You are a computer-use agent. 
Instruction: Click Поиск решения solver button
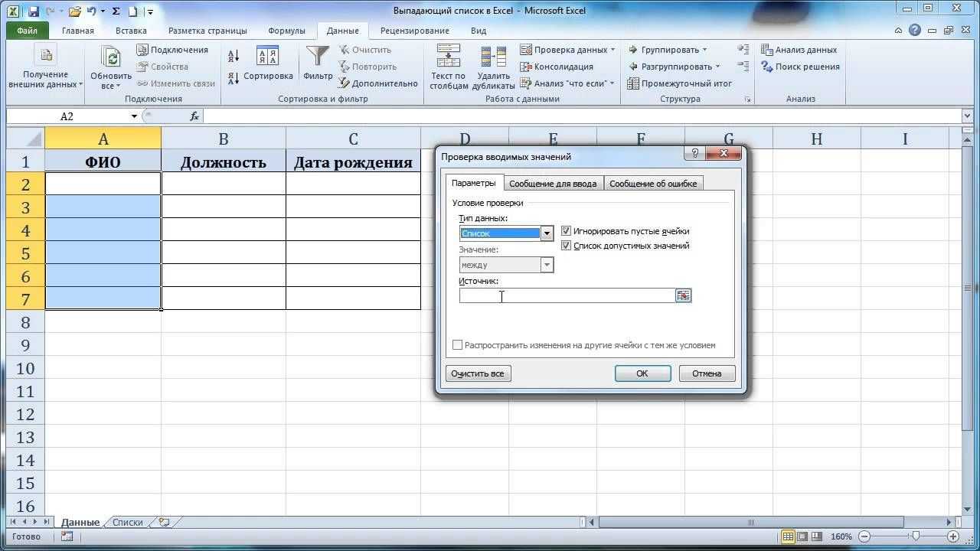point(801,67)
